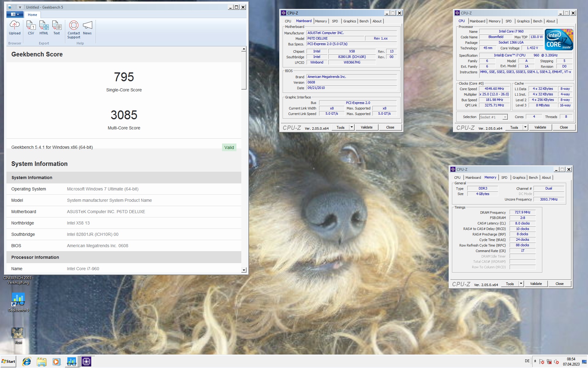Select SPD tab in Mainboard CPU-Z window
This screenshot has width=588, height=368.
pos(335,21)
